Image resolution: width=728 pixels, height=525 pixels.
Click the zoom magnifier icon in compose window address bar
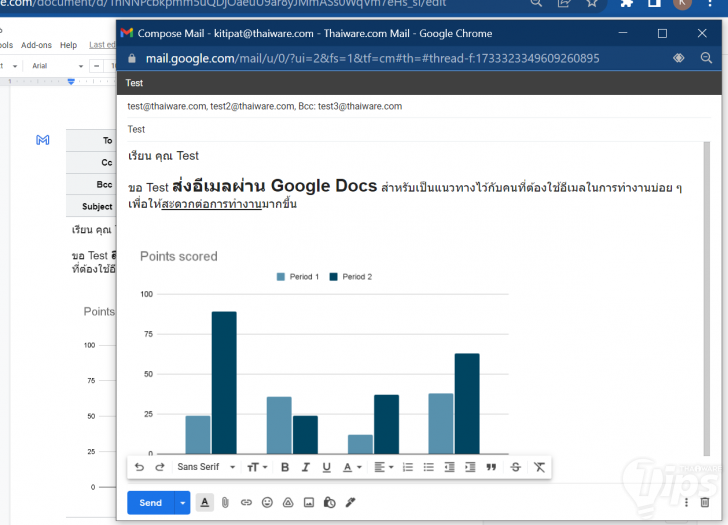[x=706, y=58]
